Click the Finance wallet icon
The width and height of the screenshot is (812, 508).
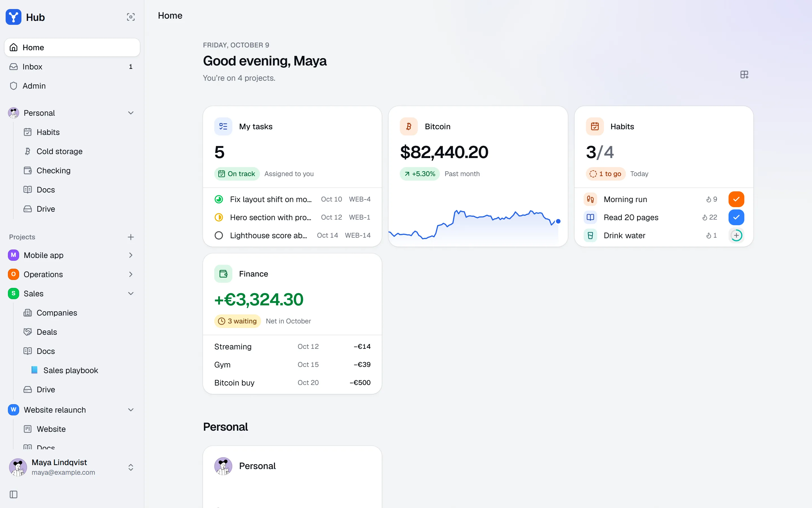coord(223,274)
